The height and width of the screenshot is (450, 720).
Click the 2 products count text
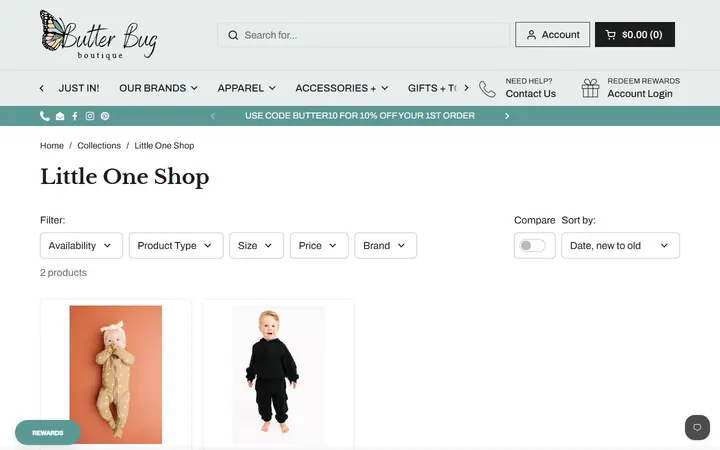pos(63,273)
